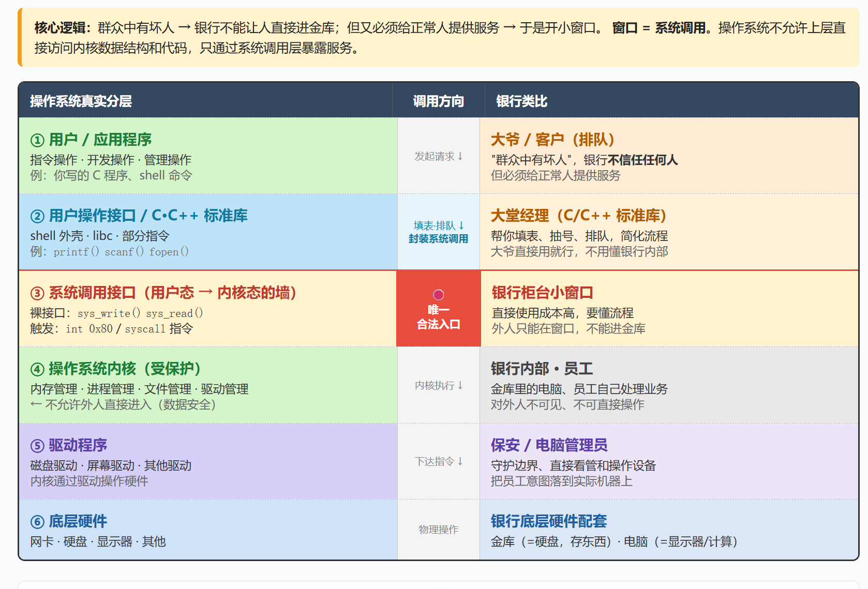Click the line 但必须给正常人提供服务
Viewport: 868px width, 589px height.
[556, 175]
